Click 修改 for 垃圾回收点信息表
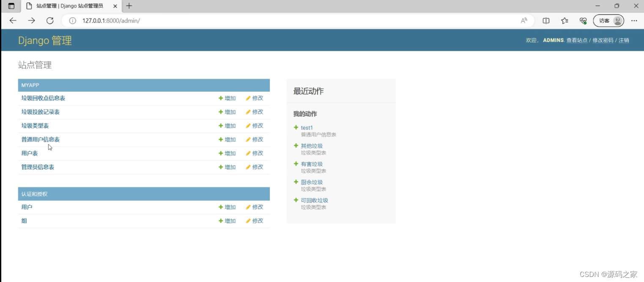644x282 pixels. coord(255,98)
